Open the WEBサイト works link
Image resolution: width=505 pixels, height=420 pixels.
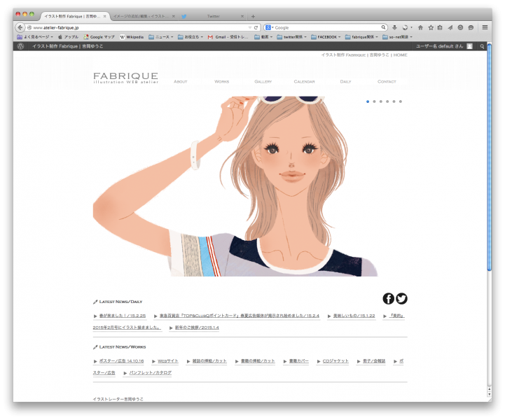168,361
